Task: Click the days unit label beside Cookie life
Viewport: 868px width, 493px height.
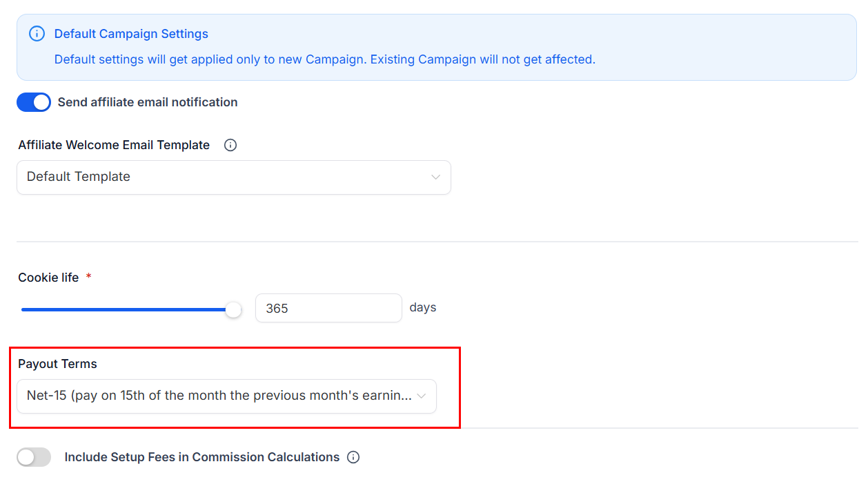Action: (422, 307)
